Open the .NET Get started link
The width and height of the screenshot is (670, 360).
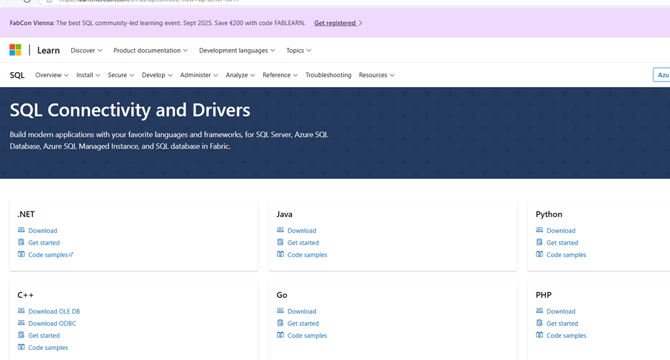44,243
